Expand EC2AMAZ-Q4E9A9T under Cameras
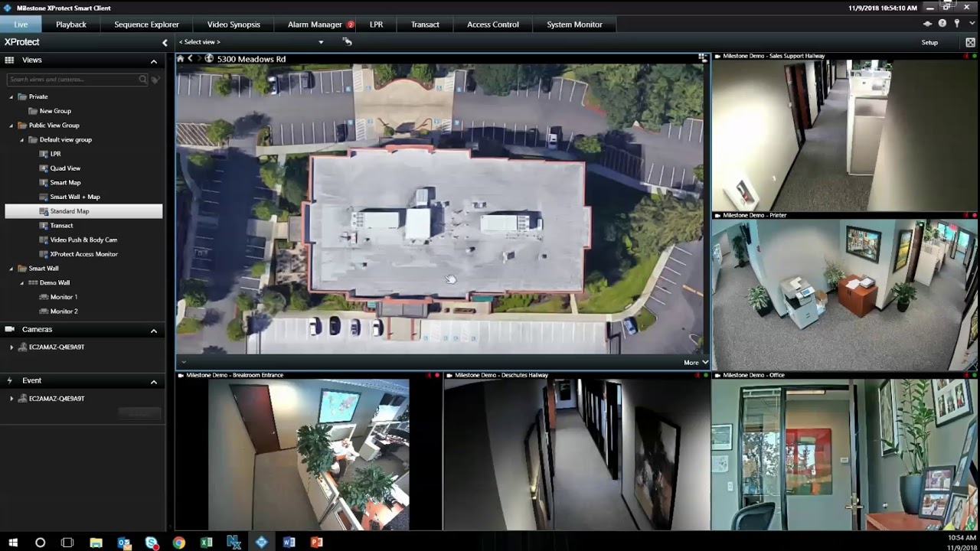 (11, 347)
